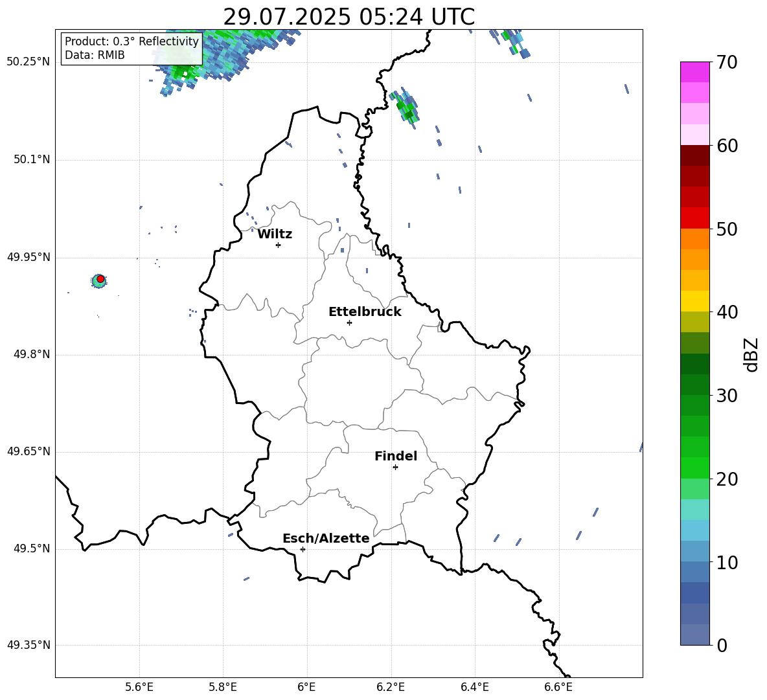Click the colorbar tick label 10

pyautogui.click(x=727, y=562)
